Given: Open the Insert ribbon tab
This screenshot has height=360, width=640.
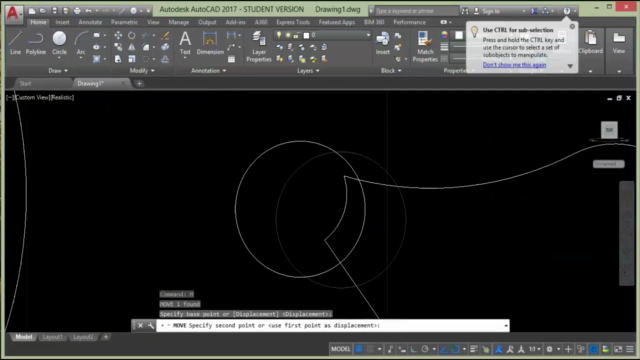Looking at the screenshot, I should pyautogui.click(x=62, y=22).
